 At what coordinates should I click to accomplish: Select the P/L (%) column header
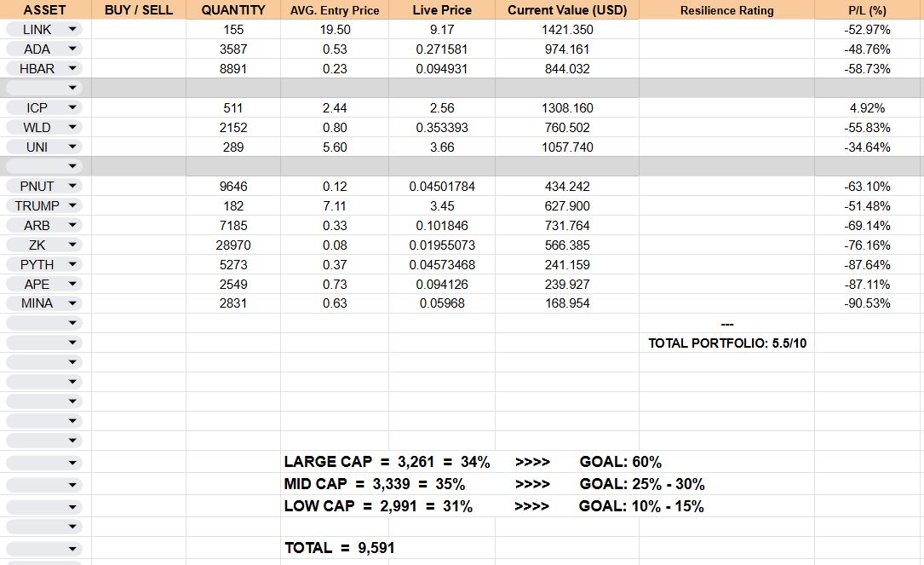pos(867,10)
